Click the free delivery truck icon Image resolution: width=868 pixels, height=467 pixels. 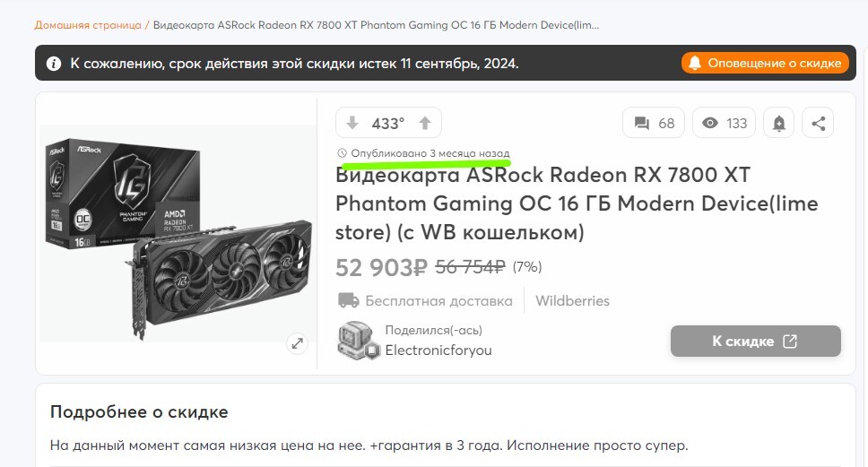[348, 300]
